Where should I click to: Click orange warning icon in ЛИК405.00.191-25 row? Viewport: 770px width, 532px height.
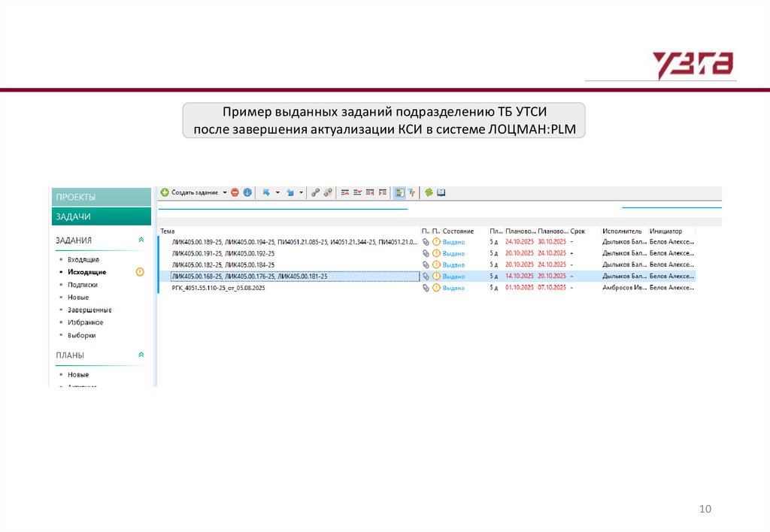click(436, 253)
